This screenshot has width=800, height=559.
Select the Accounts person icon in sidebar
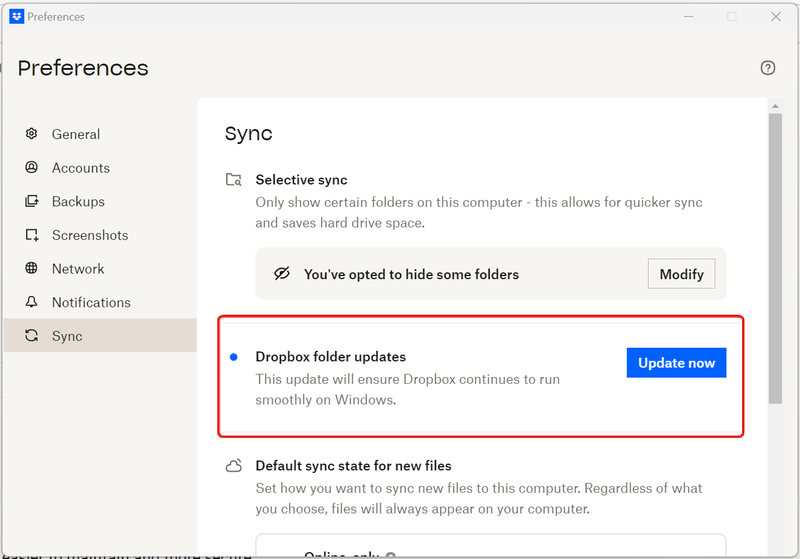point(32,168)
